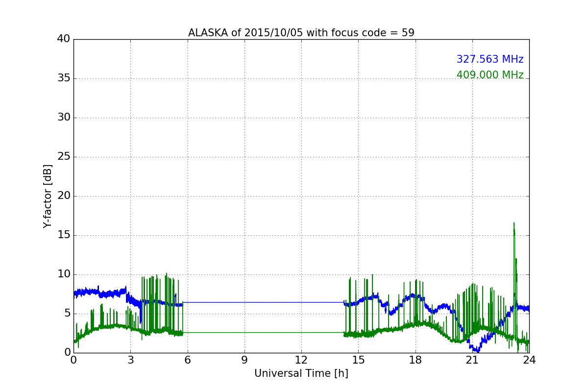
Task: Click x-axis tick label '18'
Action: [416, 360]
